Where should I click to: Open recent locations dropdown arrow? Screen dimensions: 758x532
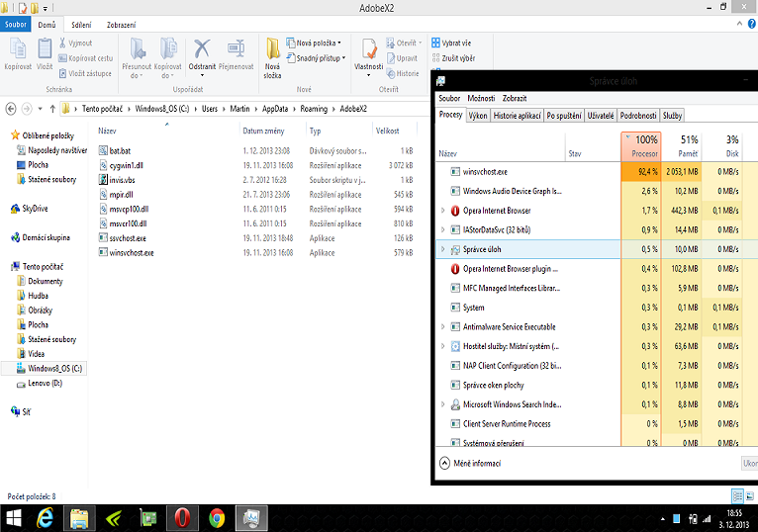point(41,109)
